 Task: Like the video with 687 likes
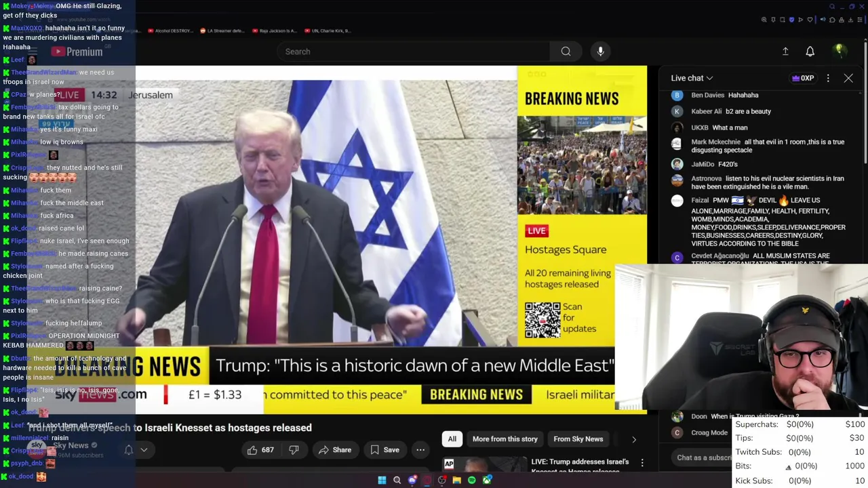tap(260, 450)
